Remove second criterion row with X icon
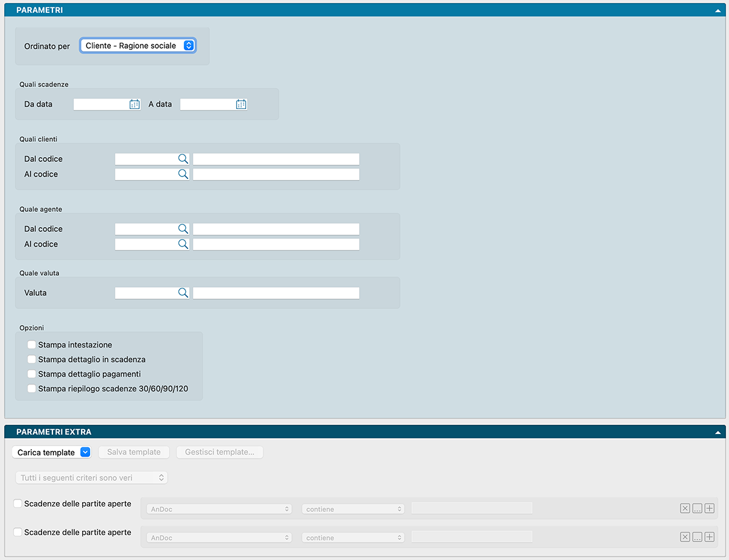The height and width of the screenshot is (560, 729). point(685,537)
